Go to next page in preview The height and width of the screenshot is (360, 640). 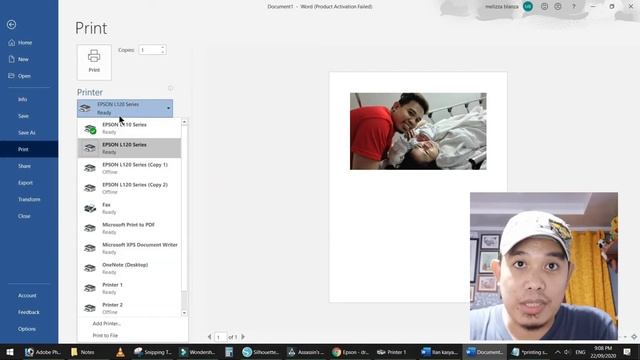click(243, 337)
